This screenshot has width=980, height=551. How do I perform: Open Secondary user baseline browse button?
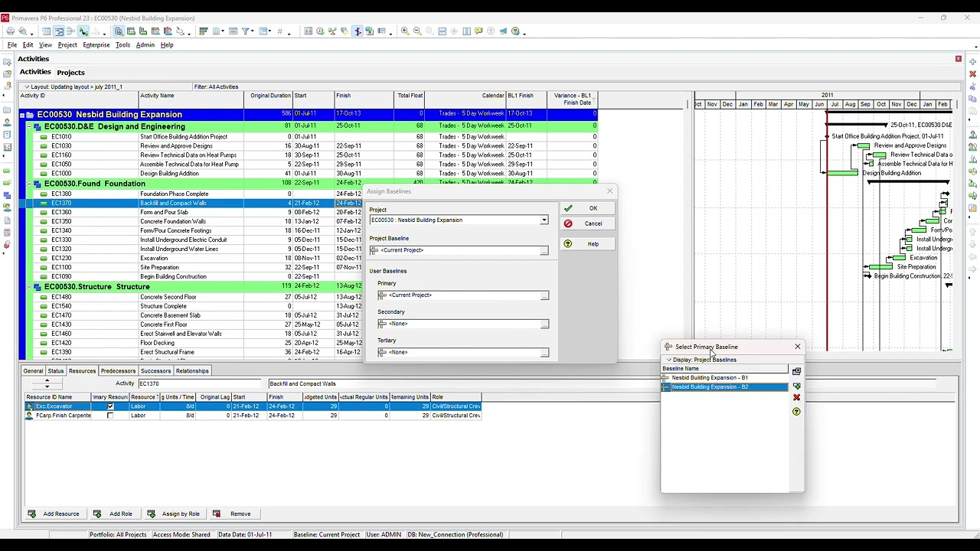[x=544, y=324]
